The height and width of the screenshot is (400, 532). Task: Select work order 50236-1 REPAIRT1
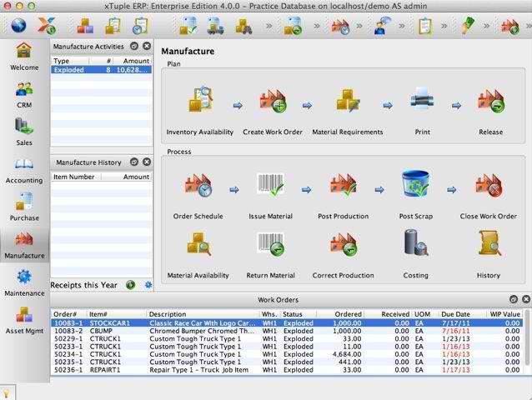coord(287,370)
